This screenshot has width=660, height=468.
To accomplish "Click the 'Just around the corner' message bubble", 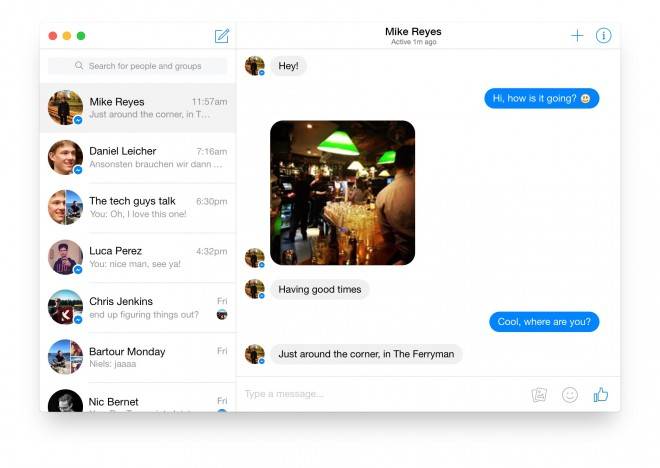I will [x=366, y=354].
